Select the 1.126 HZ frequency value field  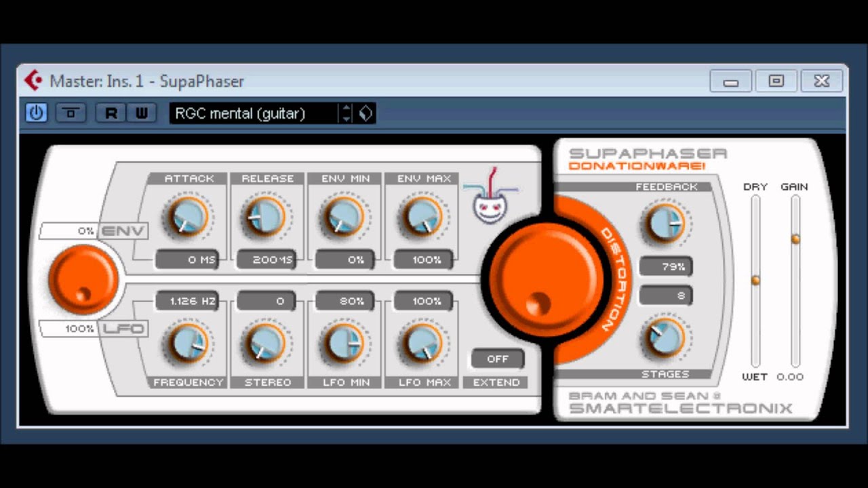(x=186, y=301)
